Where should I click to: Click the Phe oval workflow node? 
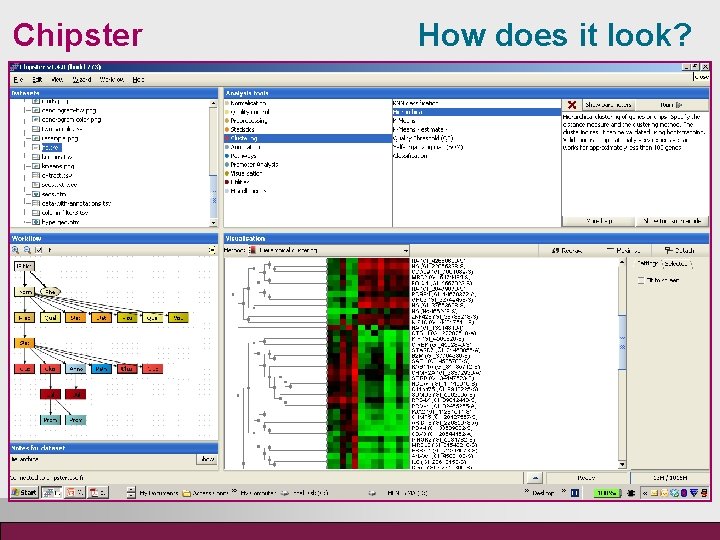(50, 292)
